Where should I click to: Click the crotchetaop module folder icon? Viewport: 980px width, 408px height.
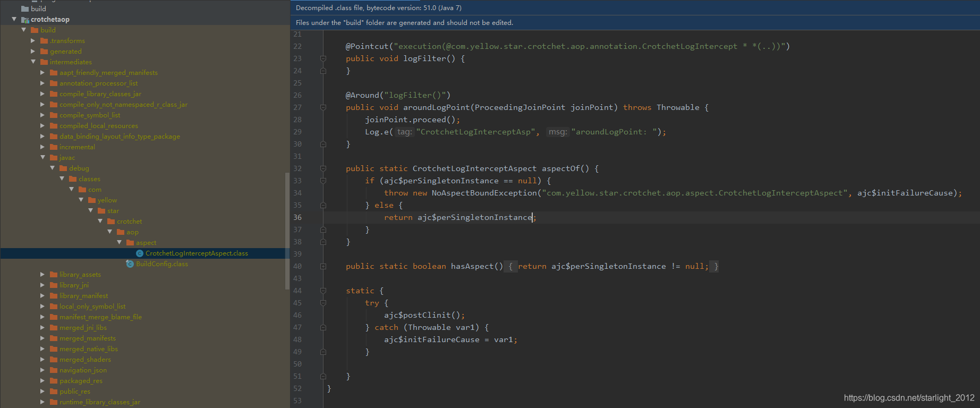[x=25, y=20]
